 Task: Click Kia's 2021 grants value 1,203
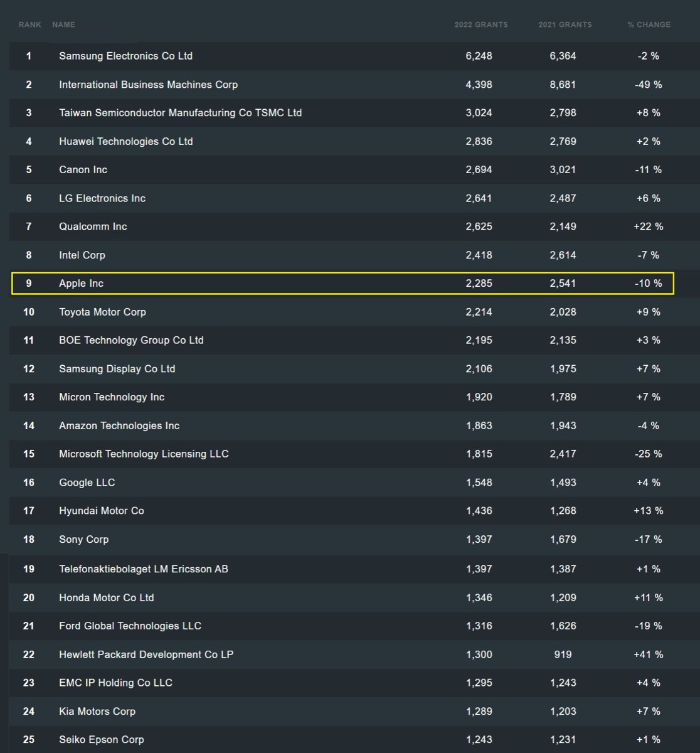(x=563, y=711)
